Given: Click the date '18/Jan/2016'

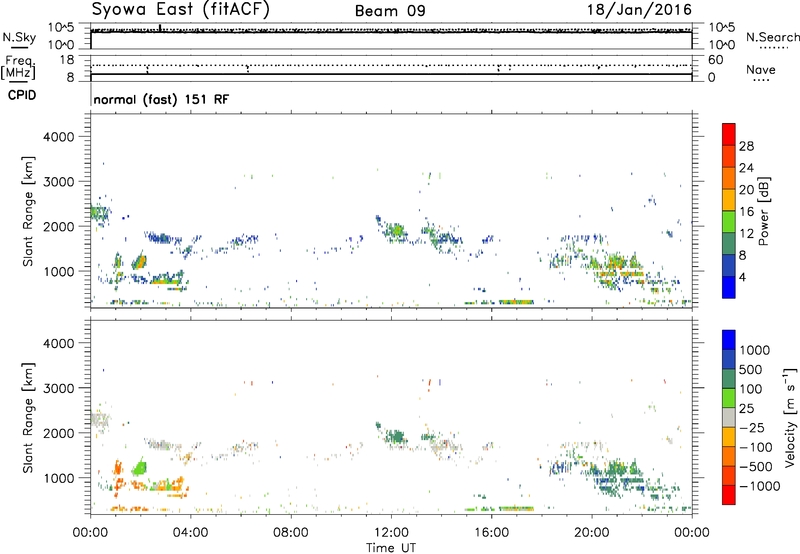Looking at the screenshot, I should click(639, 10).
